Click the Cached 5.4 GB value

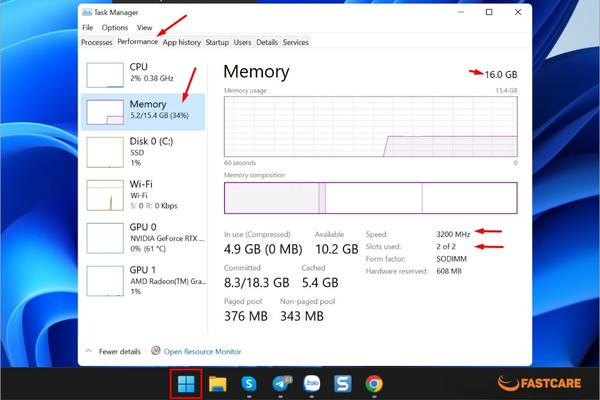320,282
